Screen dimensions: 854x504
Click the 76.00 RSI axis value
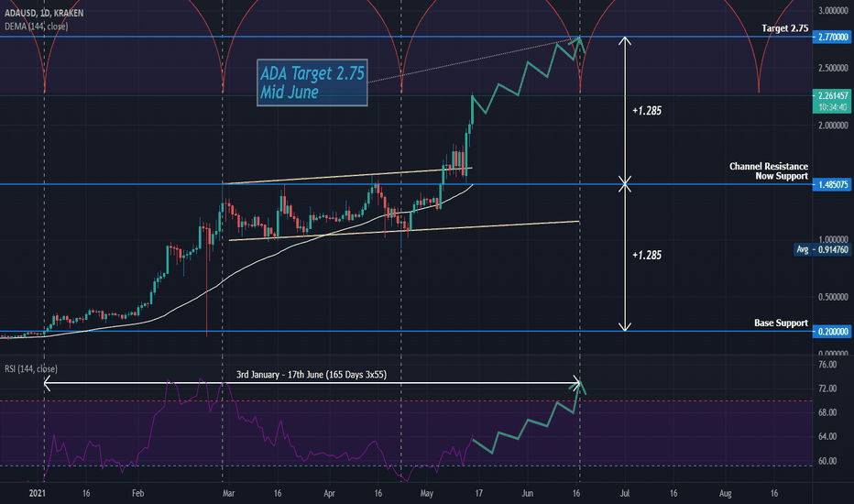[827, 365]
